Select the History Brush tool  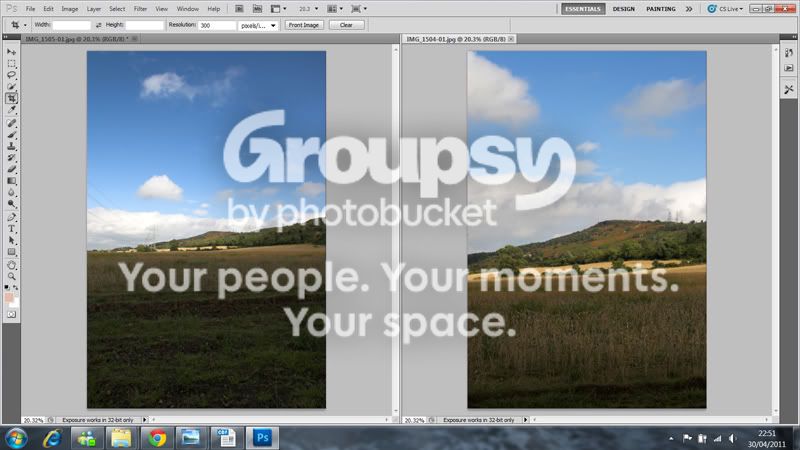pos(11,158)
